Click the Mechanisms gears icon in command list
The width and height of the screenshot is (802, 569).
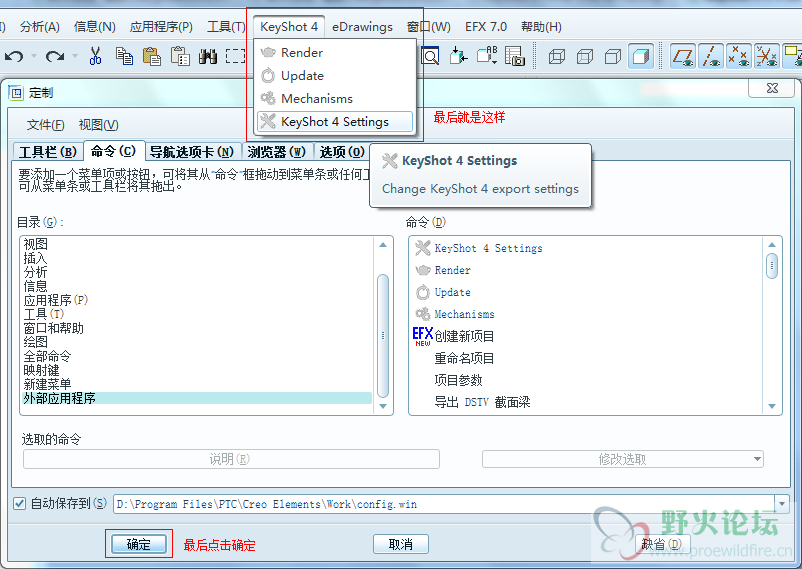[x=422, y=314]
